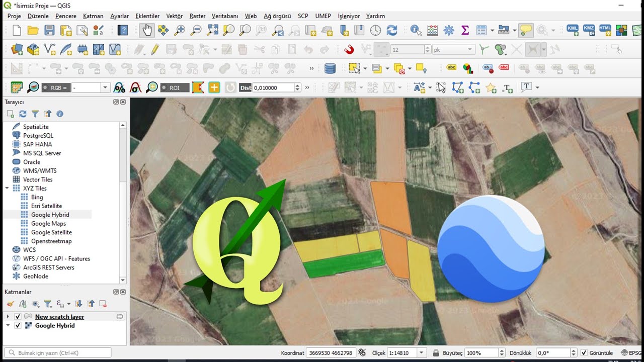Open the Raster menu
Viewport: 644px width, 362px height.
[x=197, y=16]
